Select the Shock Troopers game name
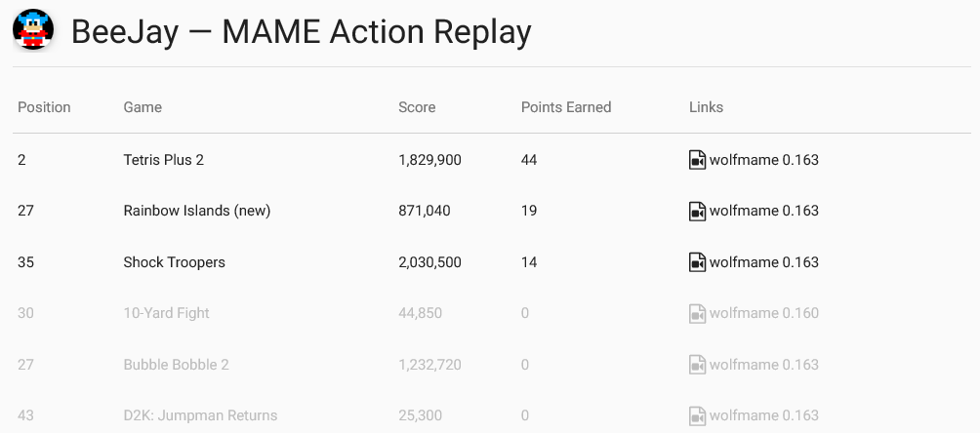980x433 pixels. [174, 262]
